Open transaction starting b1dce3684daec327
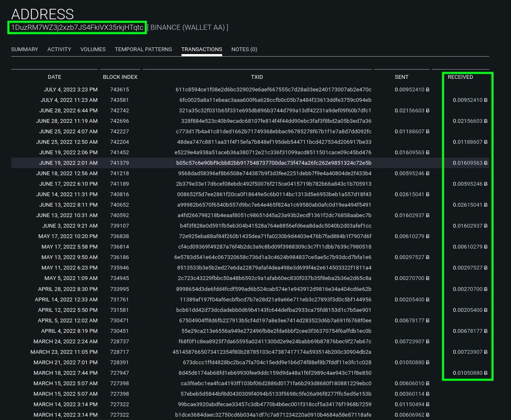This screenshot has width=511, height=420. click(273, 414)
